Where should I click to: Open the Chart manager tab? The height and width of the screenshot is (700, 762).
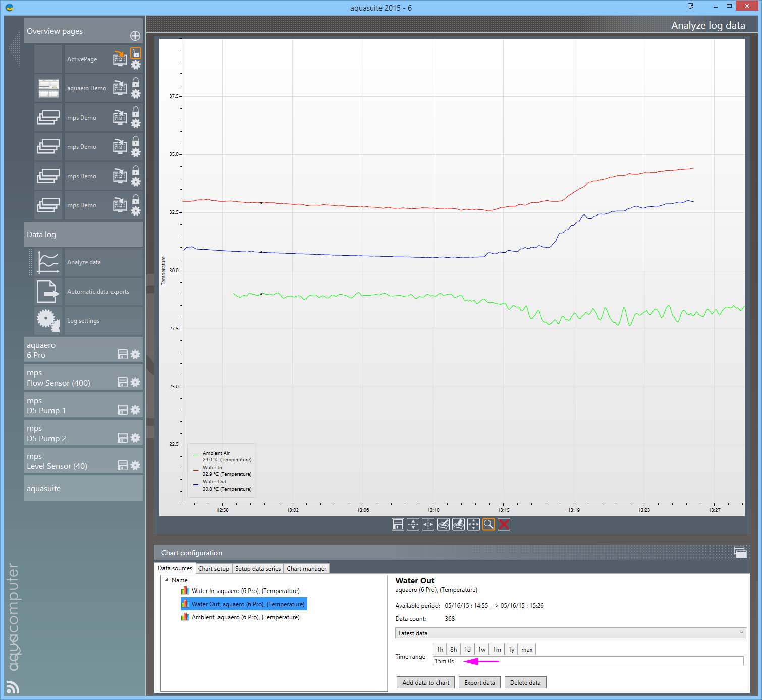pos(306,568)
